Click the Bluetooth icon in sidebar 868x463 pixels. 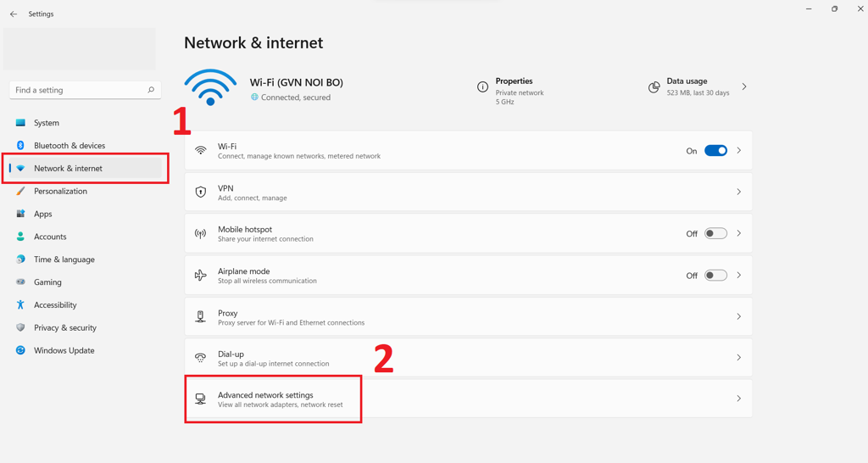[x=20, y=146]
